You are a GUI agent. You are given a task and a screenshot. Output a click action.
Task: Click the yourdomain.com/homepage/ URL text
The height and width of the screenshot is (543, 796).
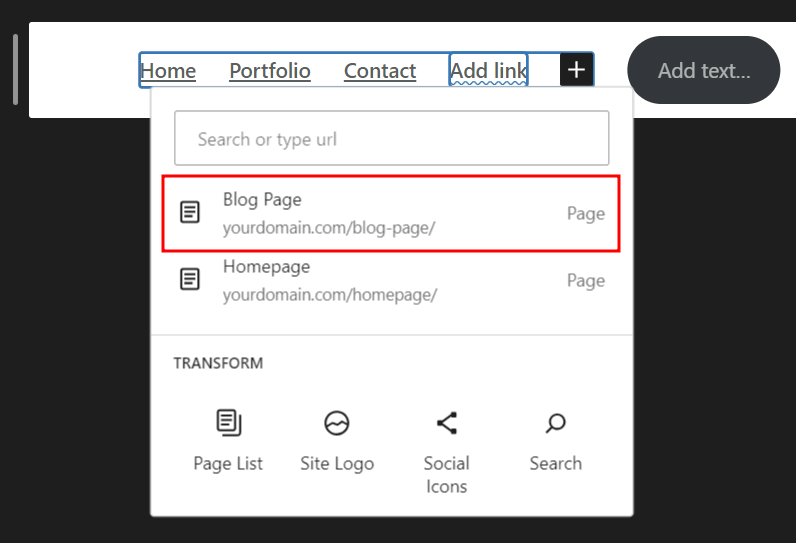330,295
